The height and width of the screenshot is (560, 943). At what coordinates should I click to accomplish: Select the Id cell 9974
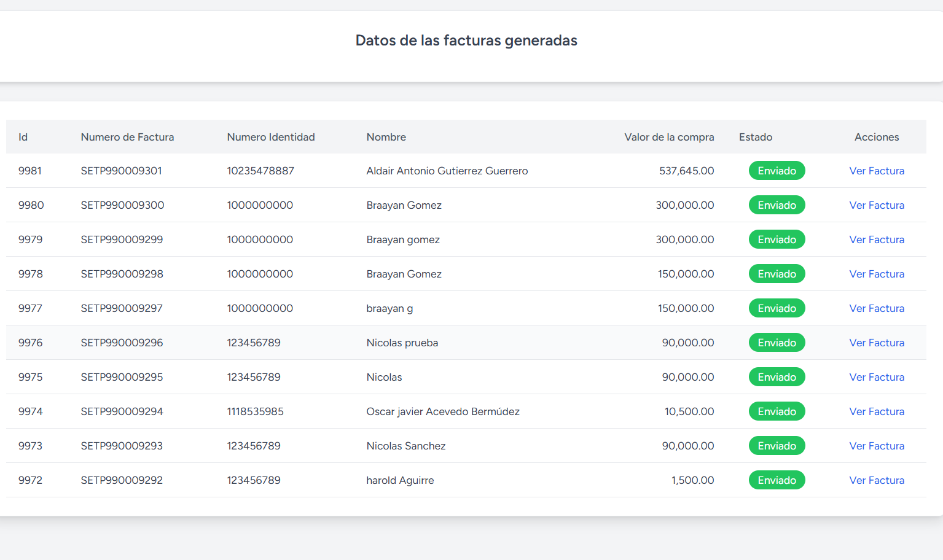[x=31, y=411]
